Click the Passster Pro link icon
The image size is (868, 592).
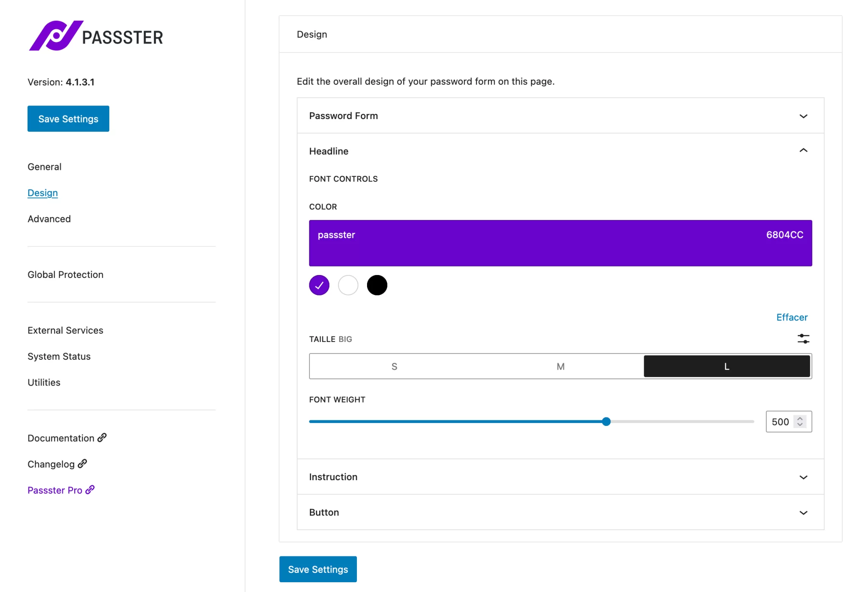click(x=89, y=490)
